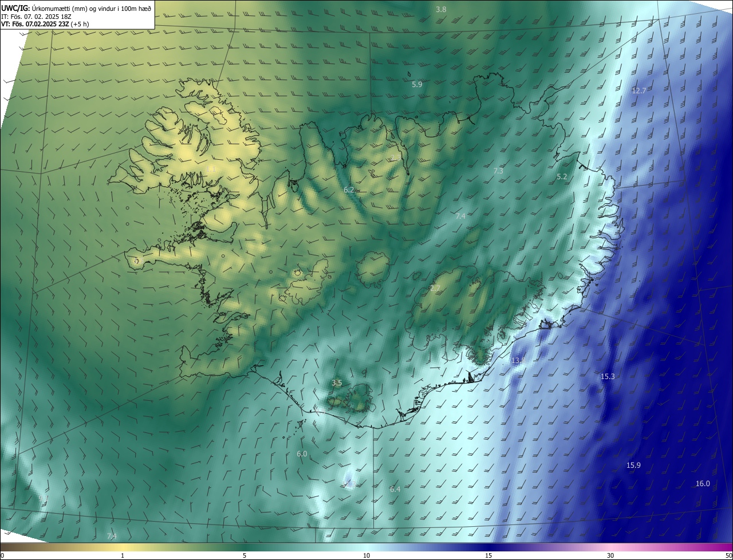
Task: Click the 10 tick on the color scale
Action: (x=366, y=555)
